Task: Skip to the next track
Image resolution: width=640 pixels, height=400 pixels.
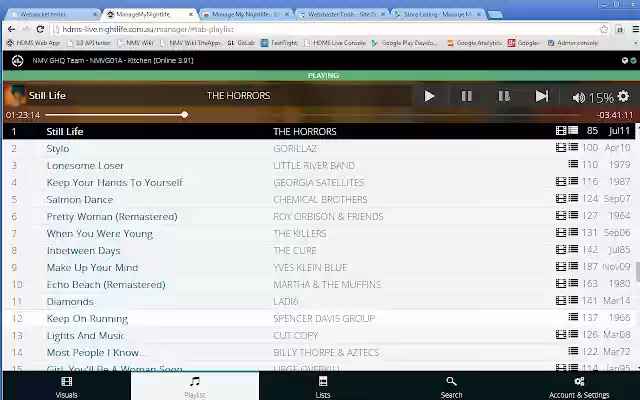Action: coord(542,96)
